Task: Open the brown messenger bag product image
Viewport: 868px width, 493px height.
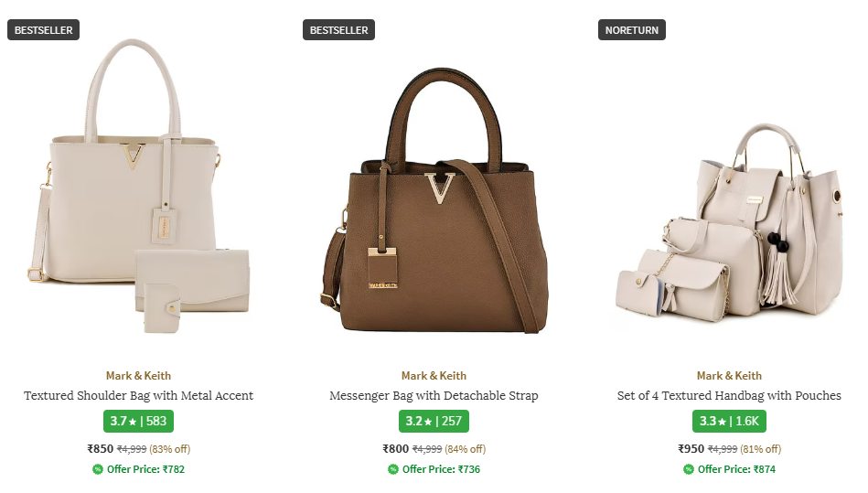Action: pos(434,201)
